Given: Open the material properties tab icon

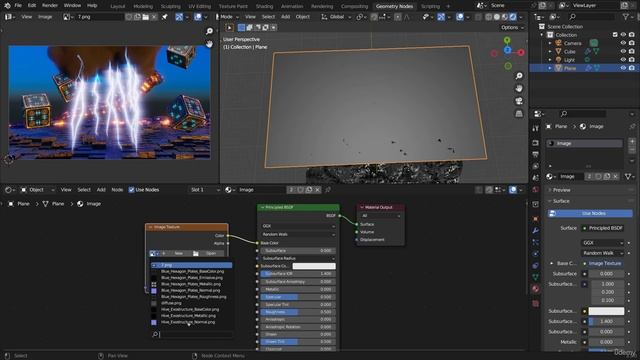Looking at the screenshot, I should coord(536,289).
